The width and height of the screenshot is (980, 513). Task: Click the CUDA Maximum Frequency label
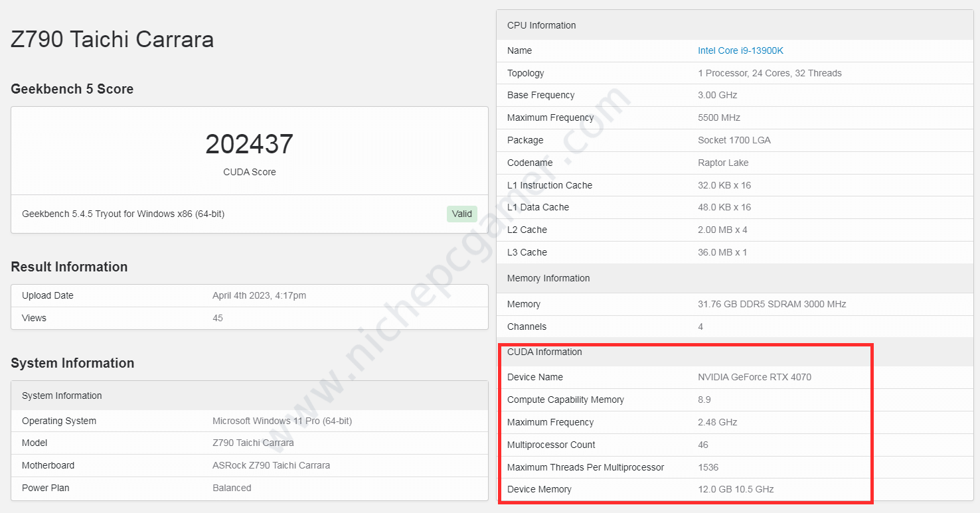550,422
